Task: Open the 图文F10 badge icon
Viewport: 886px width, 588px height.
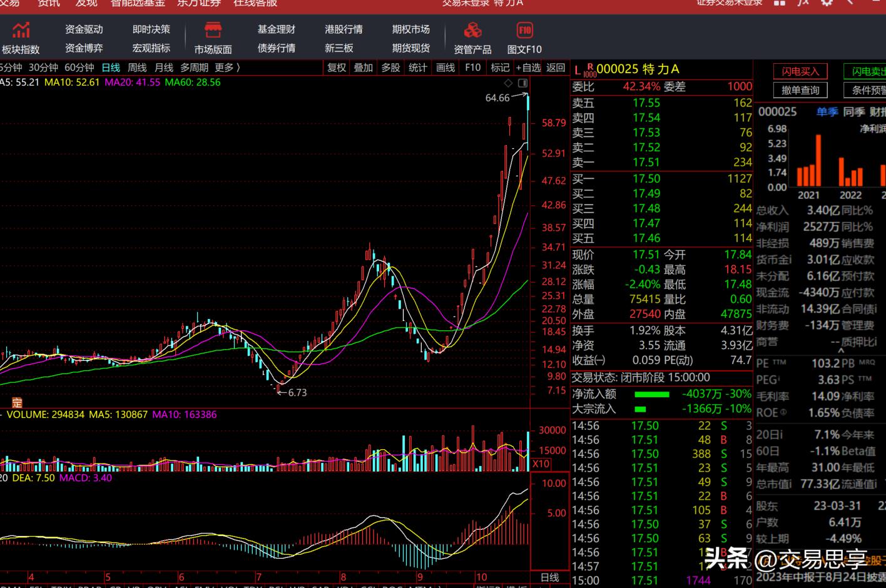Action: 524,30
